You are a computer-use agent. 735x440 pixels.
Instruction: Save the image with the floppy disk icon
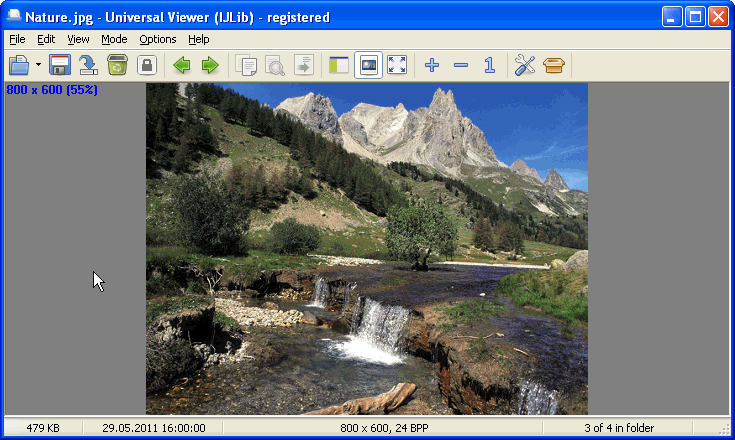click(x=60, y=65)
